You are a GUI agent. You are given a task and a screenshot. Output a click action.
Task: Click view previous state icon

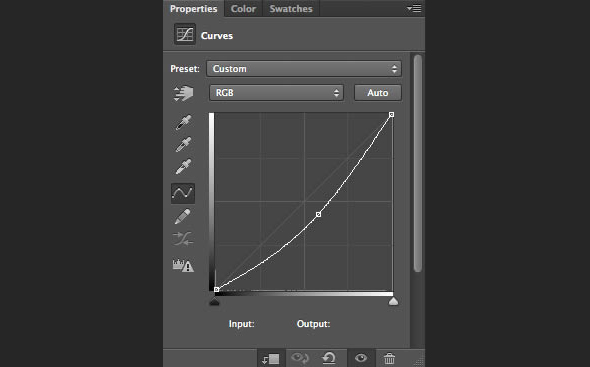pyautogui.click(x=300, y=358)
